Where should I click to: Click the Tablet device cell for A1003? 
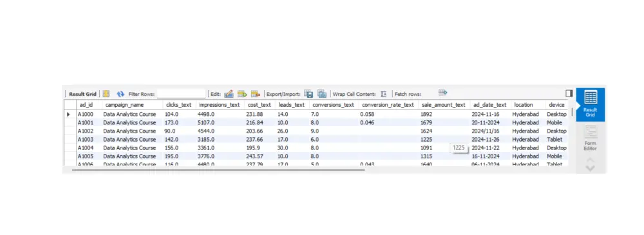554,139
